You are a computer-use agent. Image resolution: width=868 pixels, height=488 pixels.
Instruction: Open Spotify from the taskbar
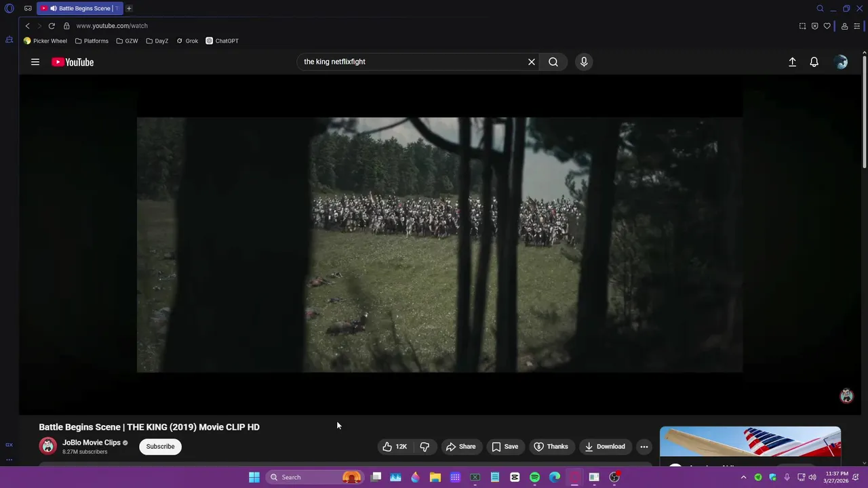[534, 477]
